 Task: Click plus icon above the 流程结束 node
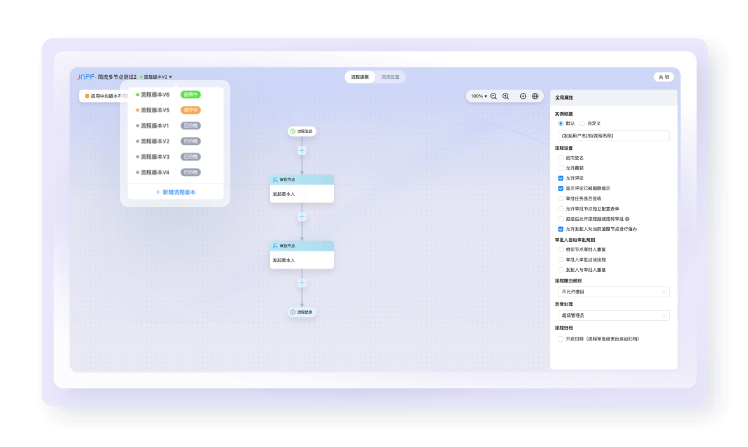pyautogui.click(x=302, y=283)
